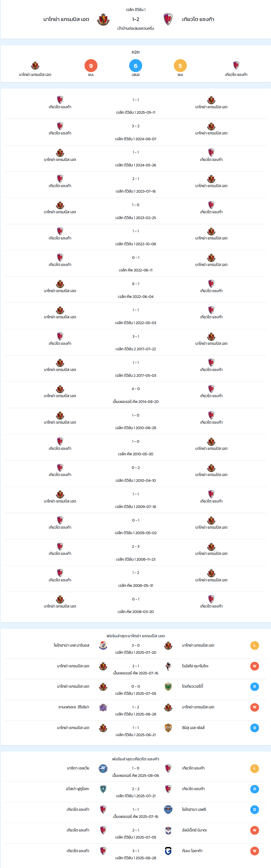Click the Albirex Niigata crest icon
The image size is (271, 868).
pos(168,830)
